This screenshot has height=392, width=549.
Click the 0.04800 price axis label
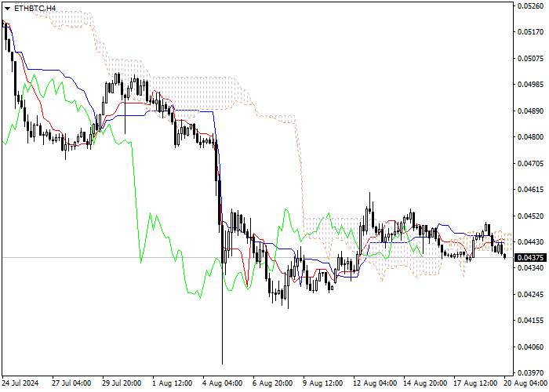(530, 137)
